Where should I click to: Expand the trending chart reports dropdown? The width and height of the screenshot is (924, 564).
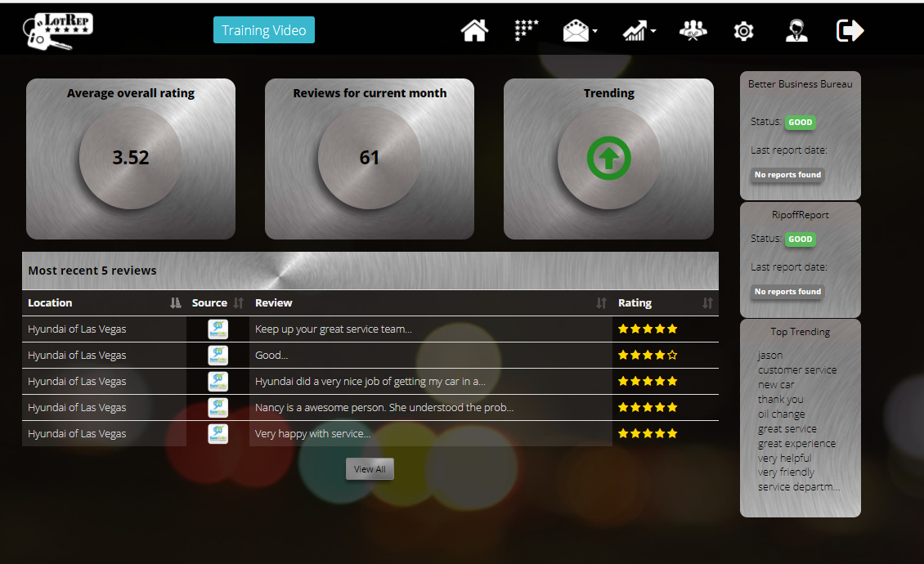coord(638,31)
